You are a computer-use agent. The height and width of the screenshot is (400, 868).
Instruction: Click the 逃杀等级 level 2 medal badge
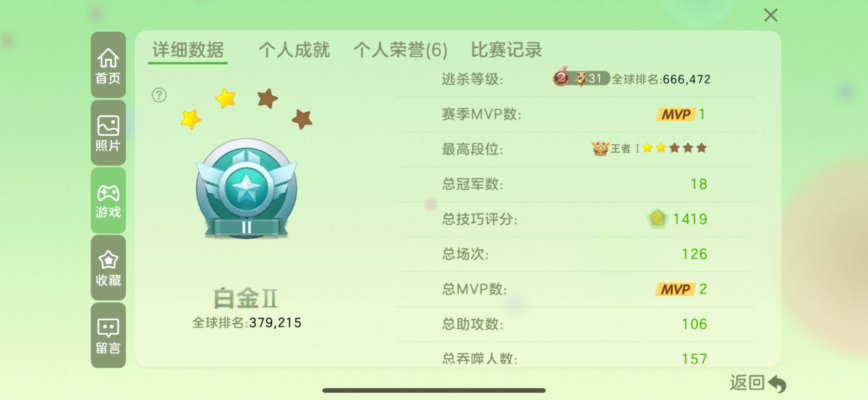pos(561,77)
